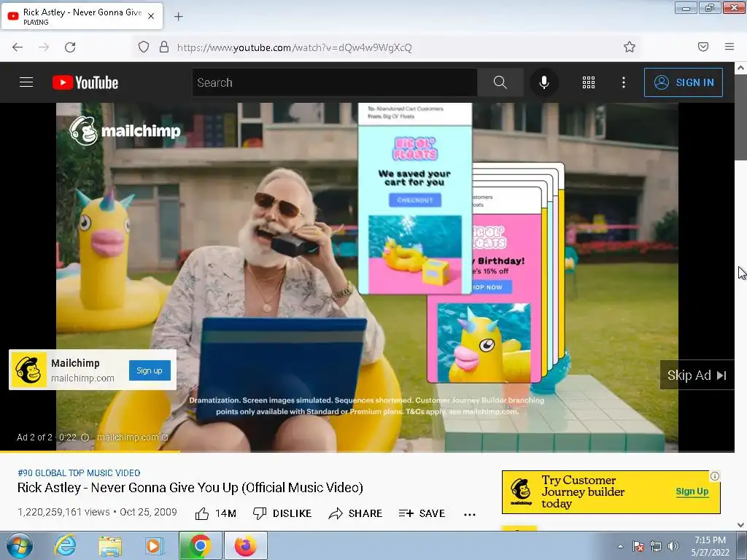This screenshot has height=560, width=747.
Task: Click Sign Up on Customer Journey banner
Action: tap(692, 491)
